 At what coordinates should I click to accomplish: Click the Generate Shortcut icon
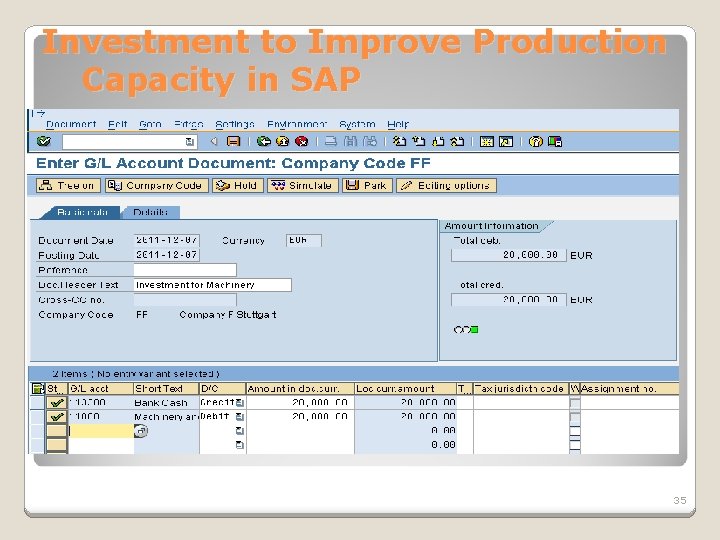(506, 141)
